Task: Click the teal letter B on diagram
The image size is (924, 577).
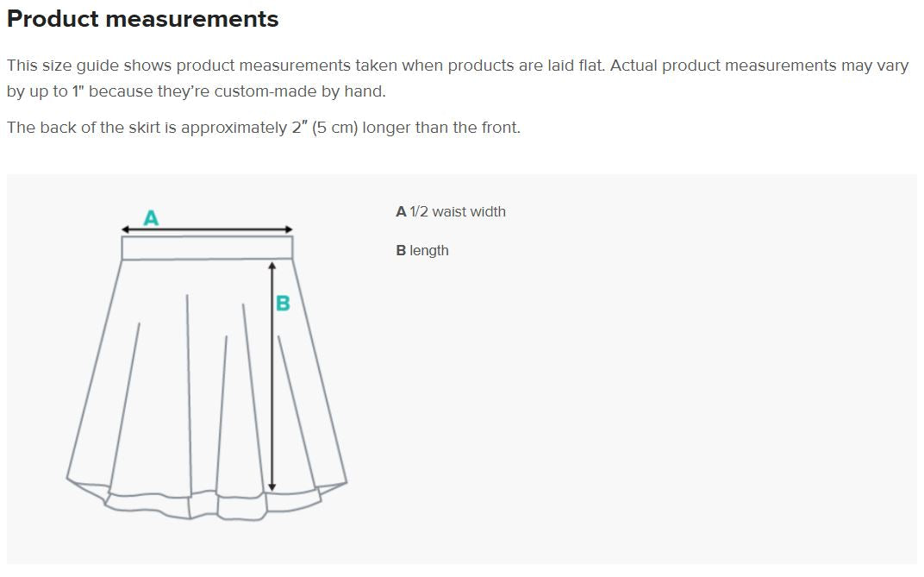Action: tap(283, 303)
